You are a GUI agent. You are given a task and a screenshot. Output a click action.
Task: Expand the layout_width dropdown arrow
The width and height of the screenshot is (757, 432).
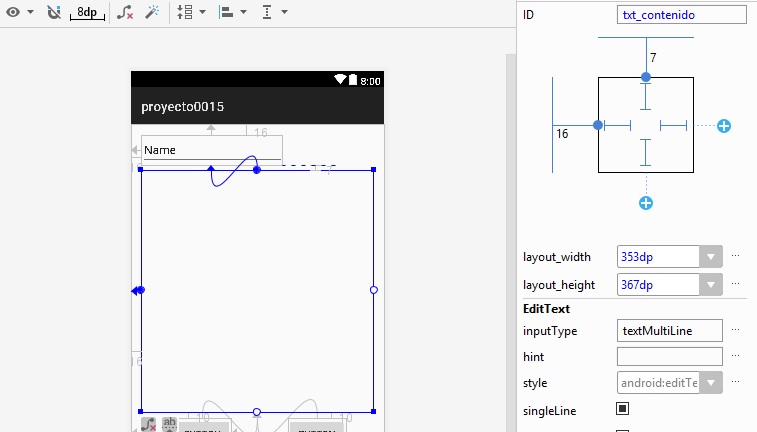[711, 257]
